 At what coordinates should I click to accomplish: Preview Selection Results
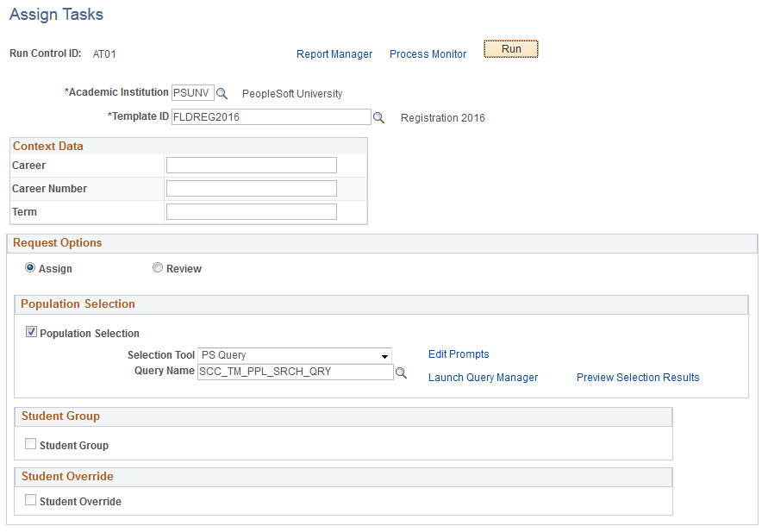click(638, 377)
